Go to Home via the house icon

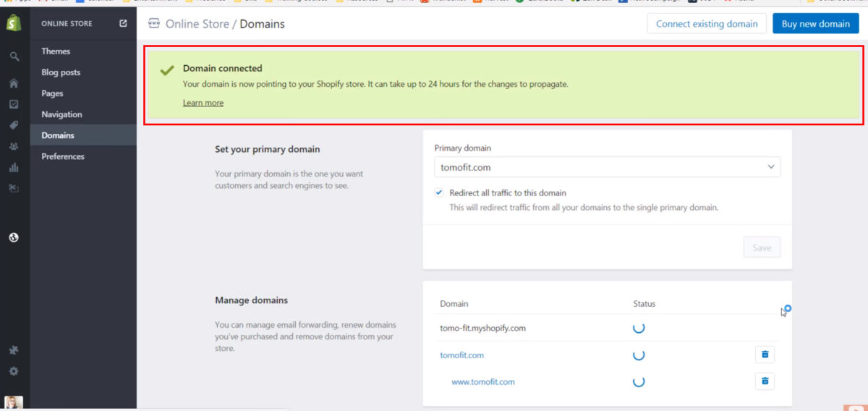(14, 83)
